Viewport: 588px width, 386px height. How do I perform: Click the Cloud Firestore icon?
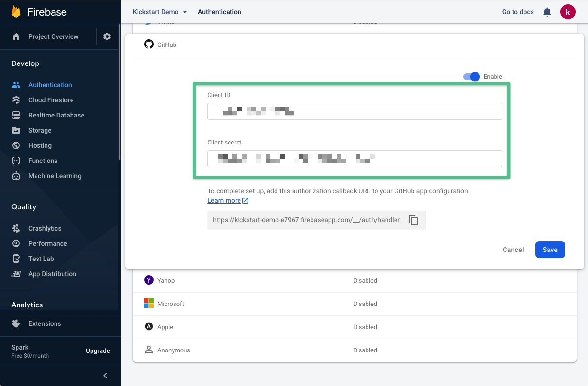pos(16,100)
